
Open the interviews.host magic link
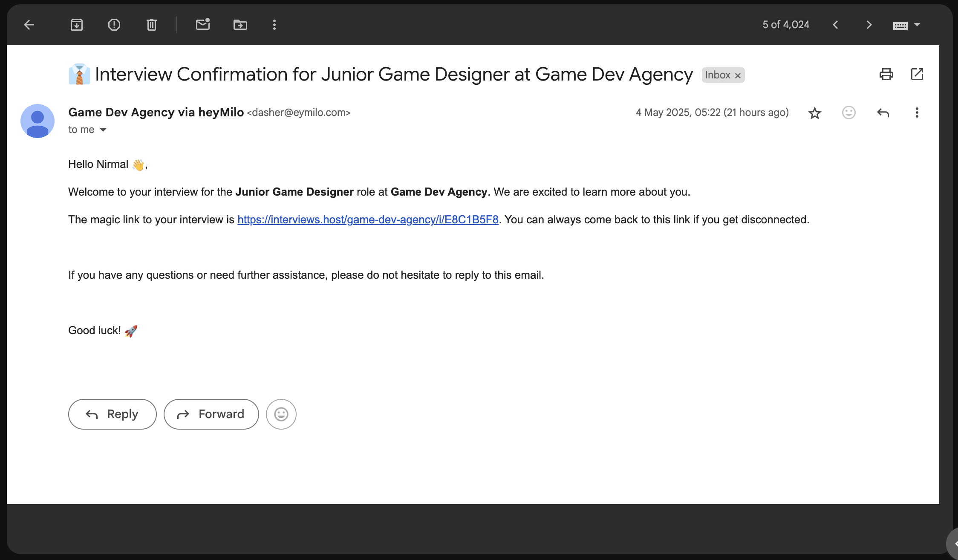tap(368, 219)
